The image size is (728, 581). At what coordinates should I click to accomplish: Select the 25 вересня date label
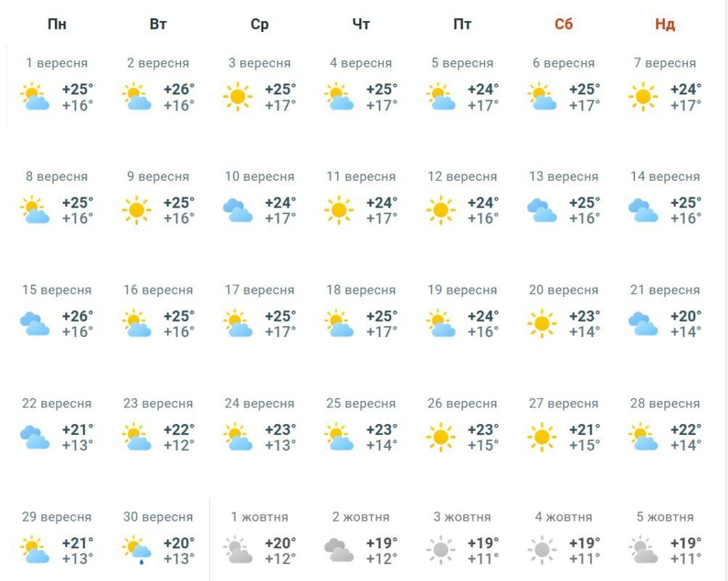(x=361, y=403)
